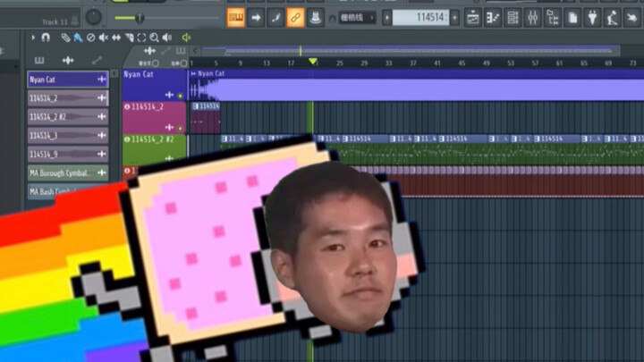Viewport: 644px width, 362px height.
Task: Turn the round knob beside Track 11
Action: (94, 17)
